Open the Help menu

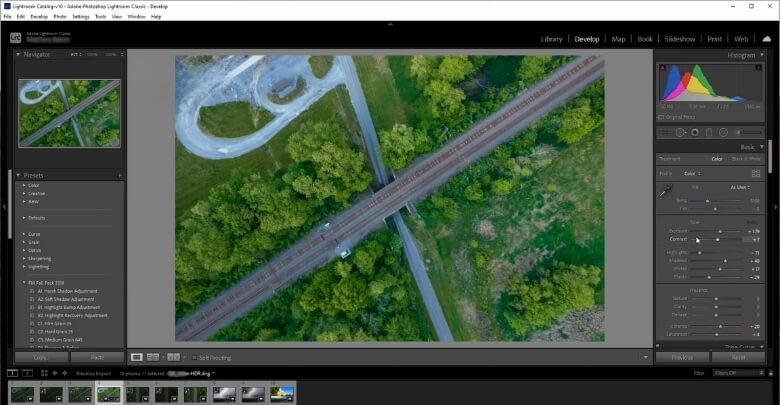tap(156, 16)
